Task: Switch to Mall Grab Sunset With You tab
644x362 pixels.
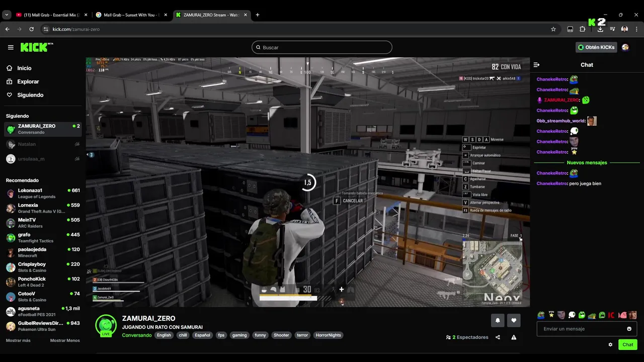Action: click(131, 15)
